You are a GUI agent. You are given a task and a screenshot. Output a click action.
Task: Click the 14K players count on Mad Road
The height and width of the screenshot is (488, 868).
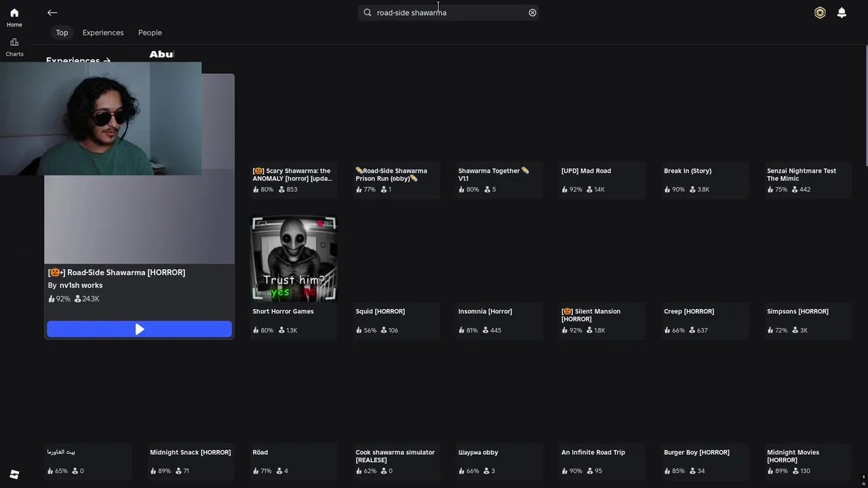[x=599, y=190]
